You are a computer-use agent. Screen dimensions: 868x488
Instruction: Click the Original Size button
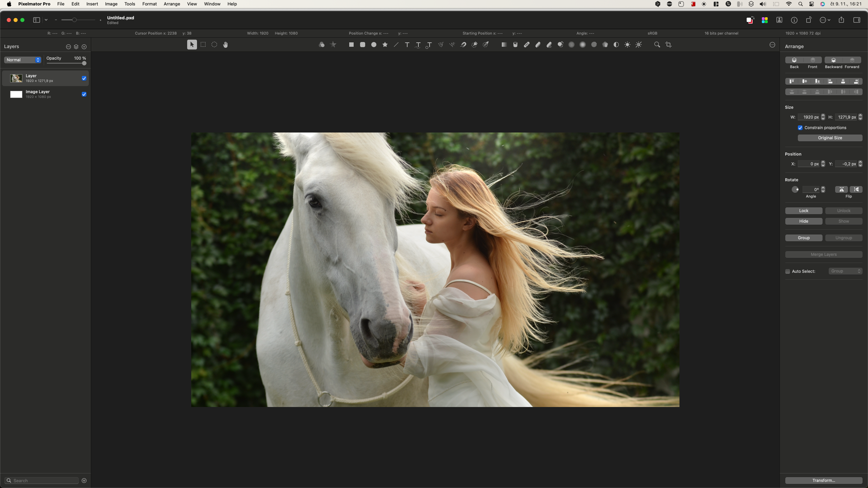click(830, 138)
